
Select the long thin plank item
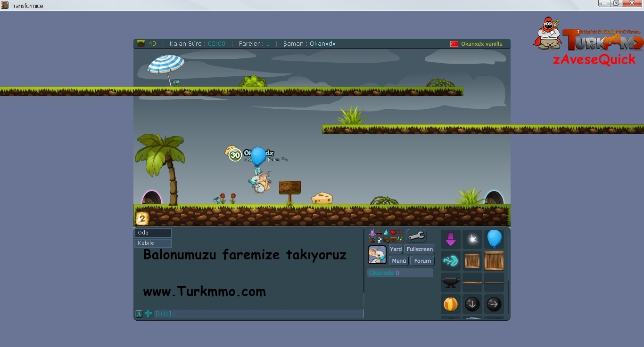click(x=494, y=282)
